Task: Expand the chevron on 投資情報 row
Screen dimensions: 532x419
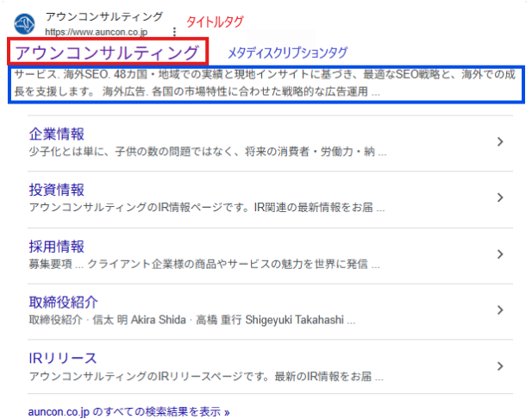Action: tap(500, 197)
